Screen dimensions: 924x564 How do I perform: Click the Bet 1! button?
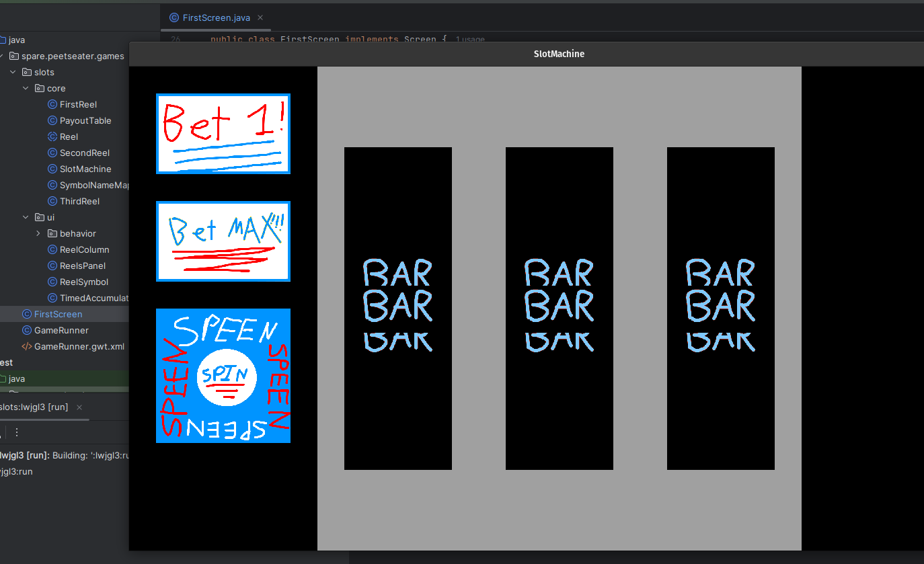[223, 134]
